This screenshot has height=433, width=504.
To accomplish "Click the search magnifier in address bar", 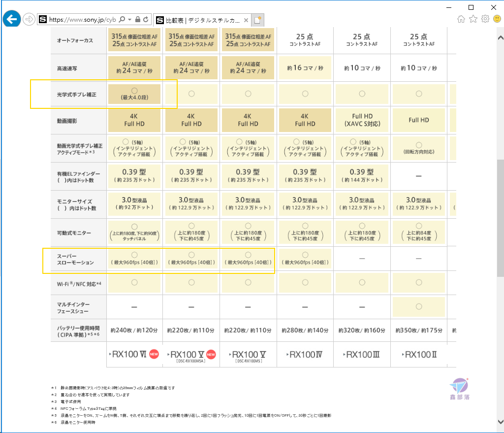I will (122, 20).
